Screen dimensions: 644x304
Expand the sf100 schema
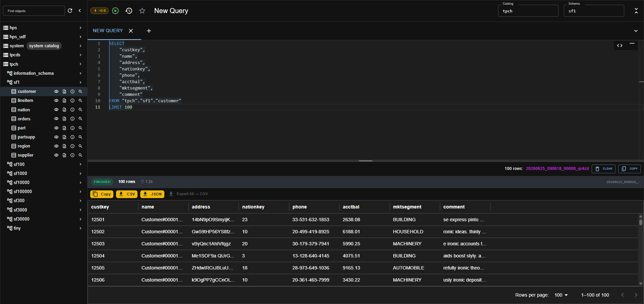point(80,164)
